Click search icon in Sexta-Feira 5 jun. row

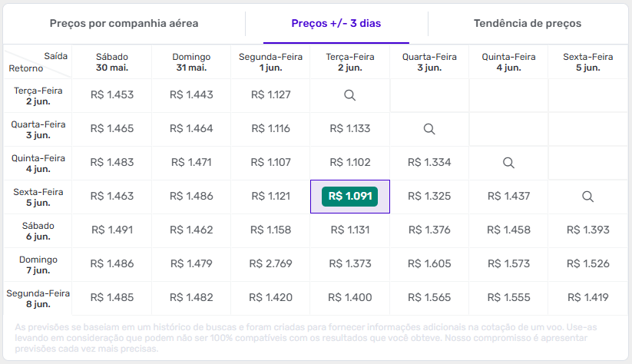pos(587,197)
